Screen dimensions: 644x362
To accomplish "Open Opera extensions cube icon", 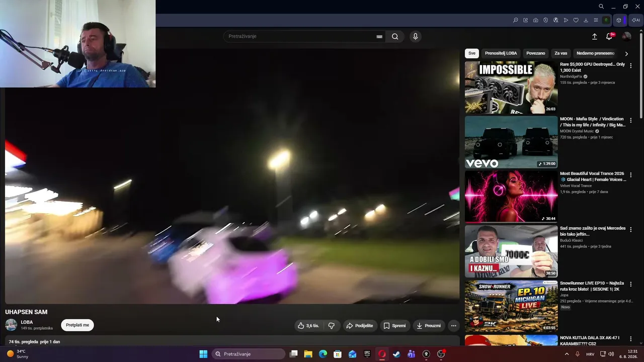I will pos(619,20).
